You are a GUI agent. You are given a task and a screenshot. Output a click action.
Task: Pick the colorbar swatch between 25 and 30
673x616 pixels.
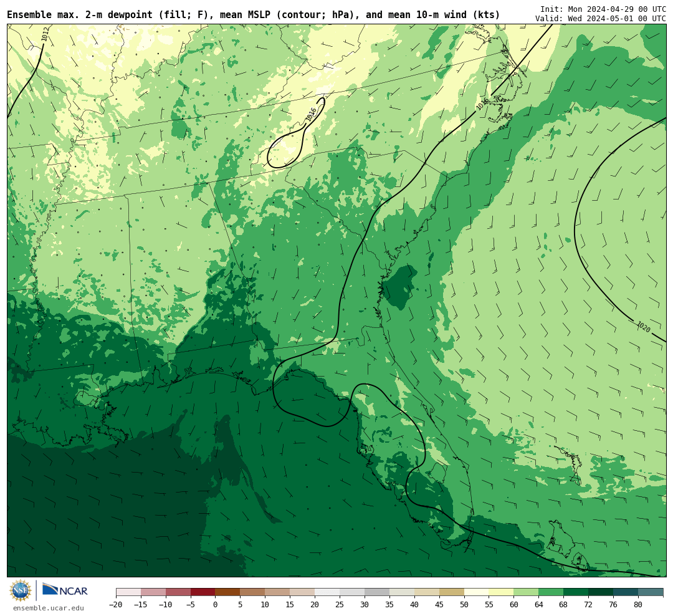click(352, 592)
